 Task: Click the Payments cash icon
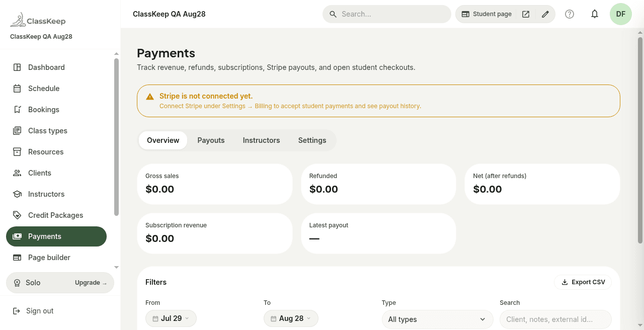pyautogui.click(x=17, y=236)
